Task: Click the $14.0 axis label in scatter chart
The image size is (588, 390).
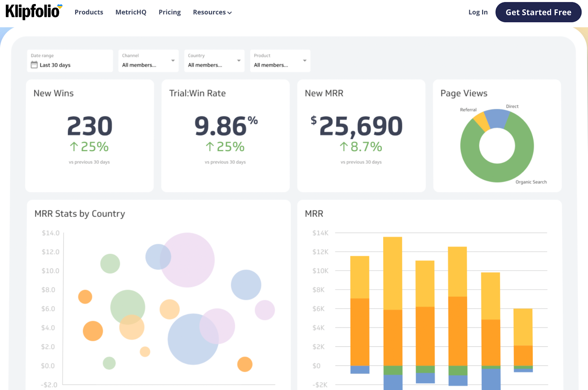Action: coord(51,233)
